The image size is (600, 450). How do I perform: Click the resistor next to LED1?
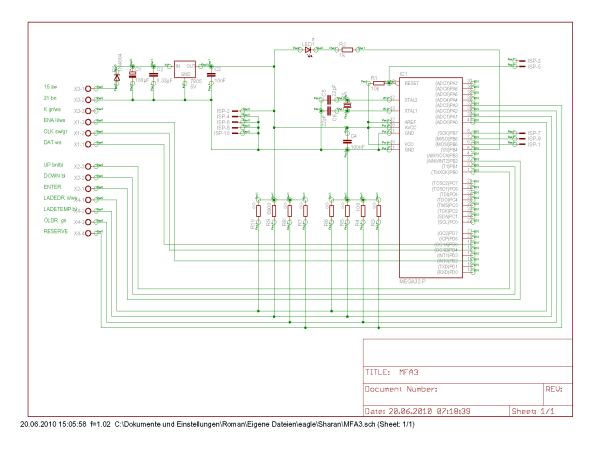point(347,49)
